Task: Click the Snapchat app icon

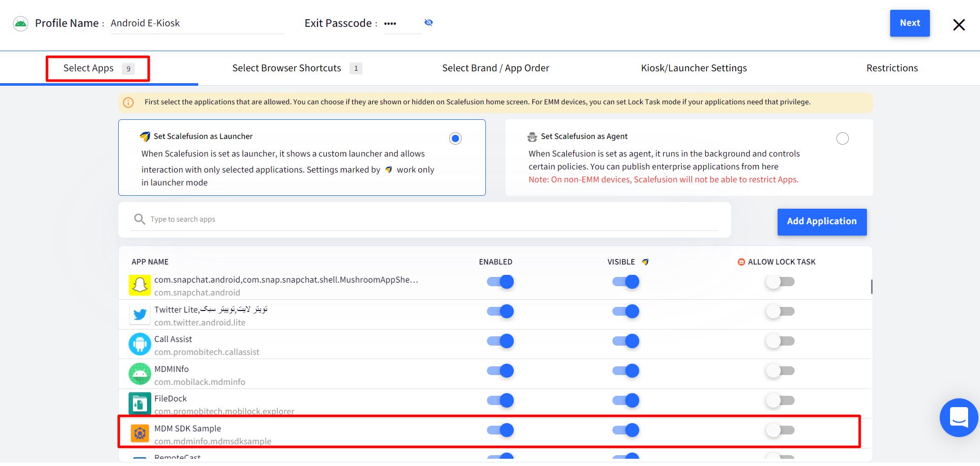Action: point(139,285)
